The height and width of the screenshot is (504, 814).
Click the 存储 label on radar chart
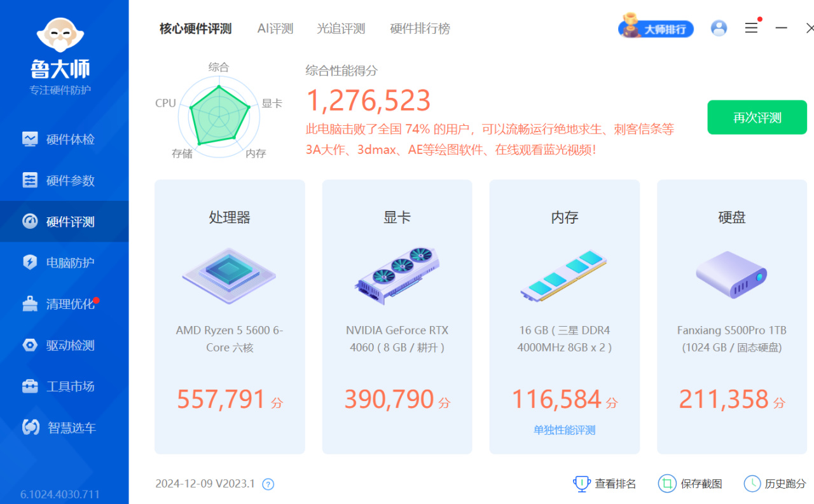coord(182,153)
